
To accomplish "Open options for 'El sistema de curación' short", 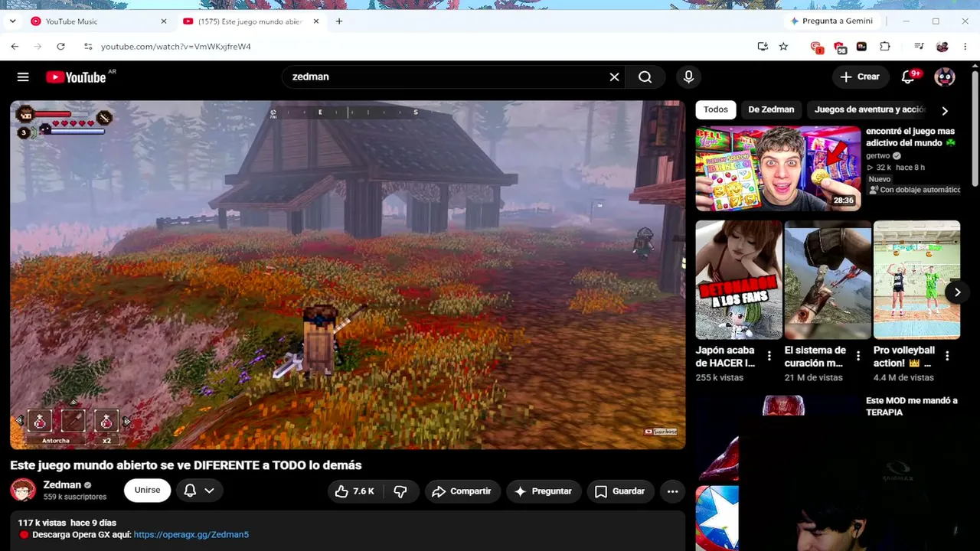I will (x=858, y=357).
